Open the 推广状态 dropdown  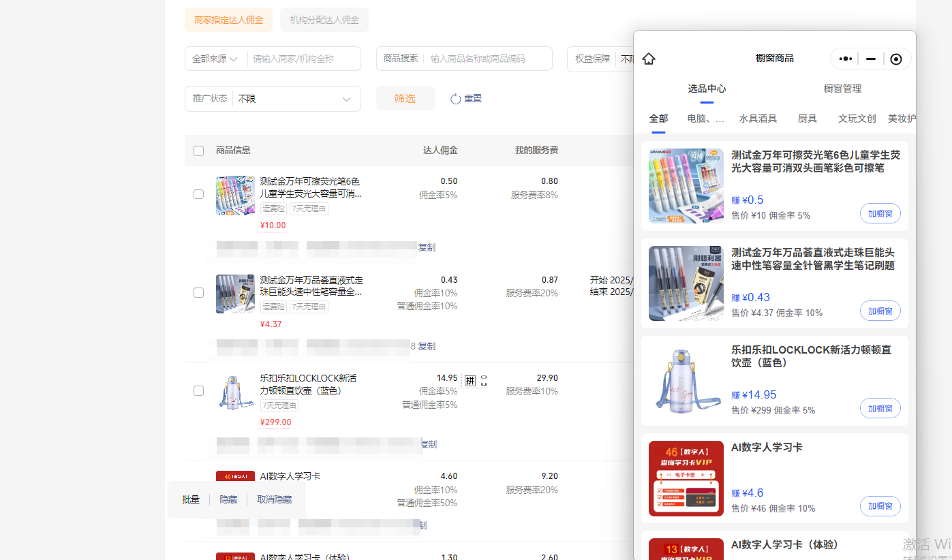(x=294, y=99)
